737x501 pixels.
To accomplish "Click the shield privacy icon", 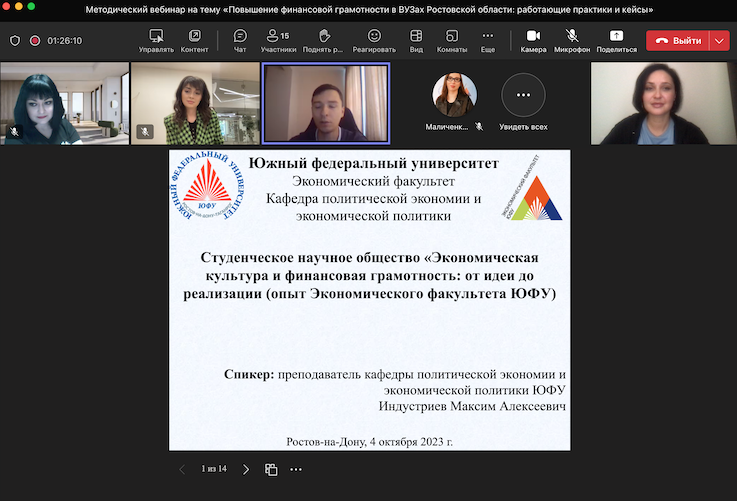I will tap(15, 41).
